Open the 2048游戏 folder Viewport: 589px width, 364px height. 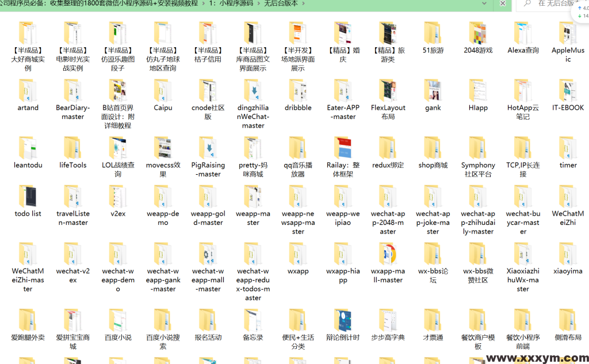(478, 37)
